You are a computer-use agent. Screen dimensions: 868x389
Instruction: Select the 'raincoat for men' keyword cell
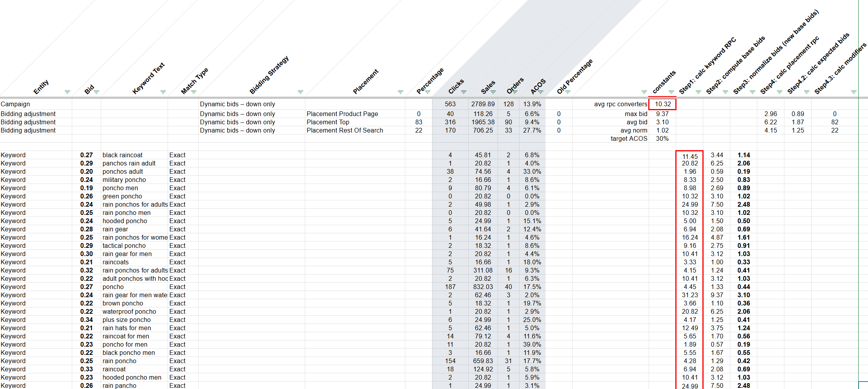[x=135, y=336]
